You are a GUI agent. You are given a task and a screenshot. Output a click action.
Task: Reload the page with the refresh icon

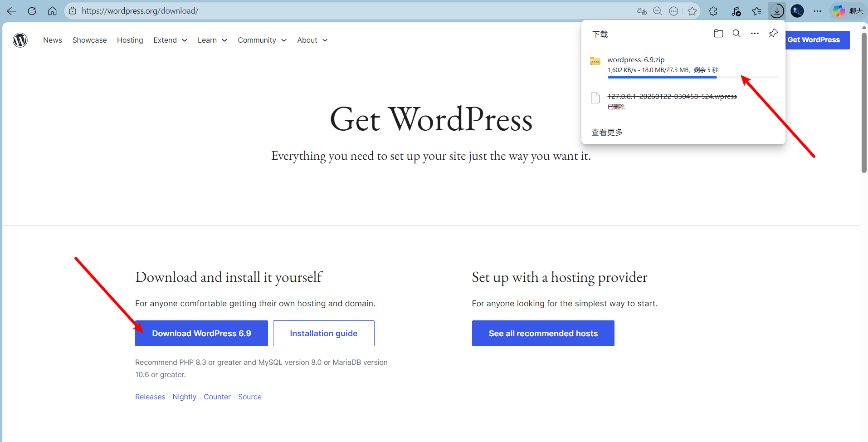(32, 11)
